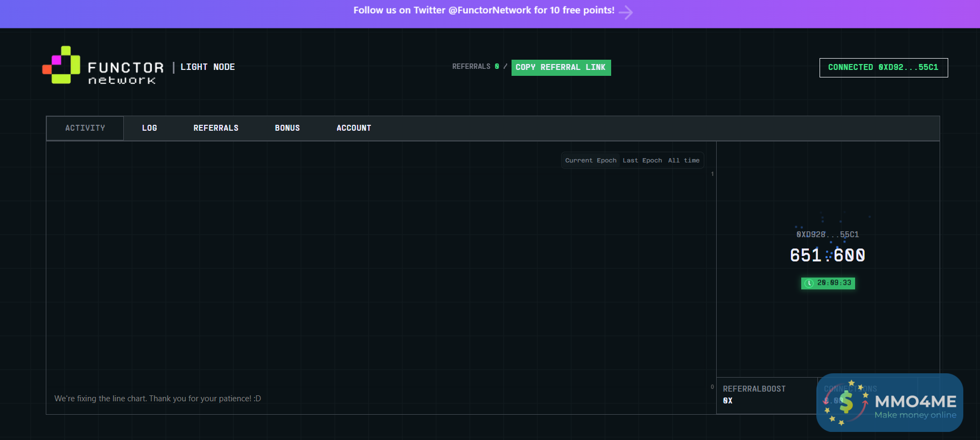Click the 651.600 points value
Image resolution: width=980 pixels, height=440 pixels.
(x=828, y=255)
